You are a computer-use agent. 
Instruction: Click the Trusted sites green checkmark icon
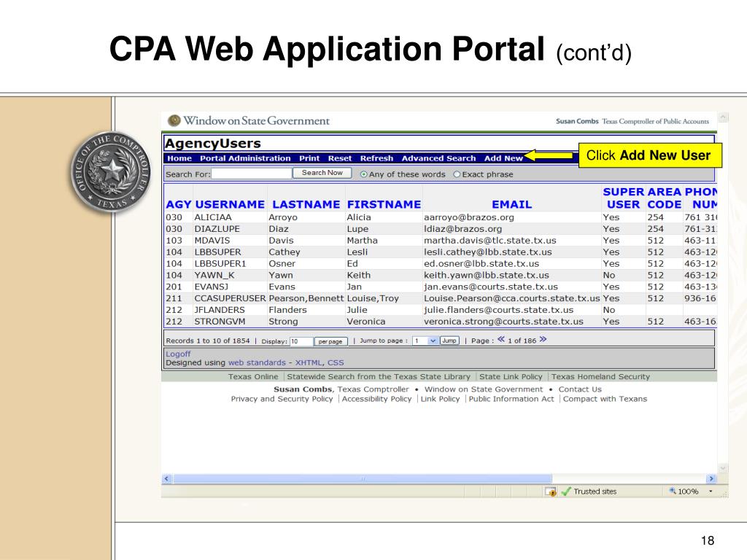coord(566,491)
